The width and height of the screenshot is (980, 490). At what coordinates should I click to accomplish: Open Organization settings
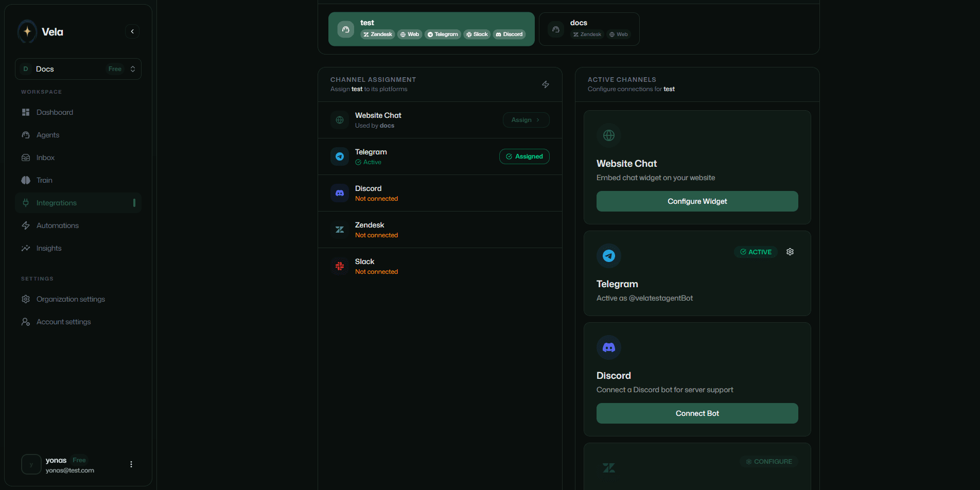(x=78, y=299)
